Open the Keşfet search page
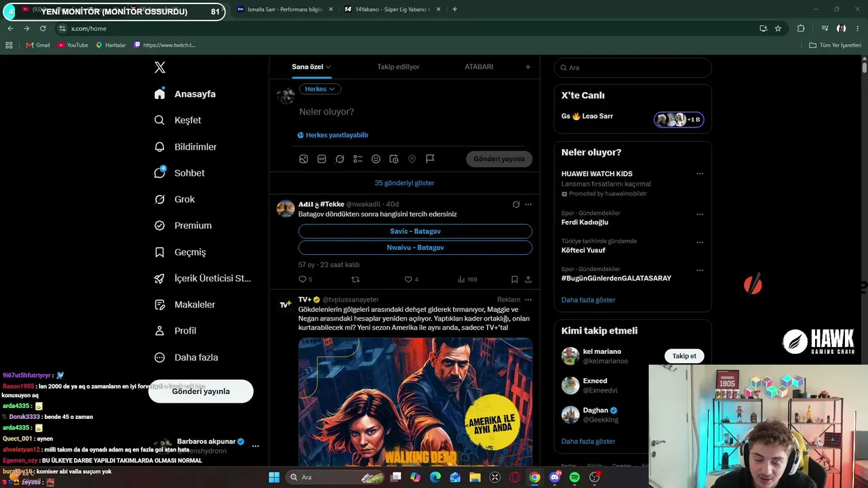The height and width of the screenshot is (488, 868). [x=178, y=120]
